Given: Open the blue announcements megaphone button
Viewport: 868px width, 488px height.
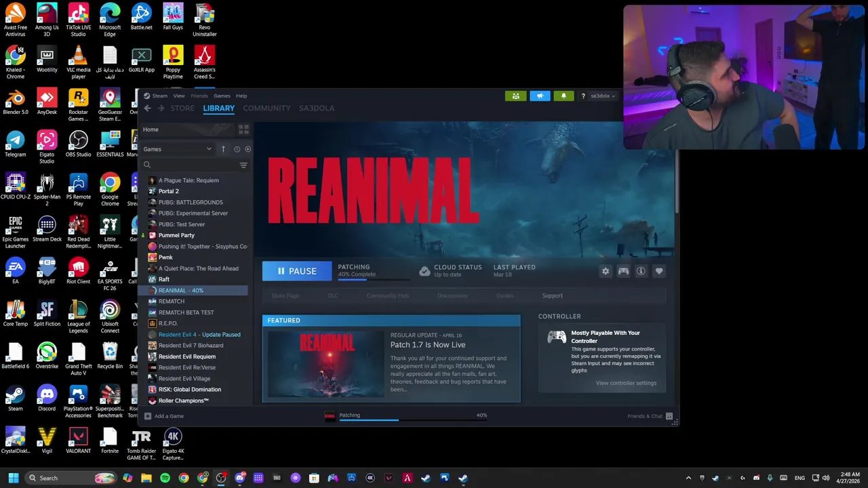Looking at the screenshot, I should coord(540,96).
